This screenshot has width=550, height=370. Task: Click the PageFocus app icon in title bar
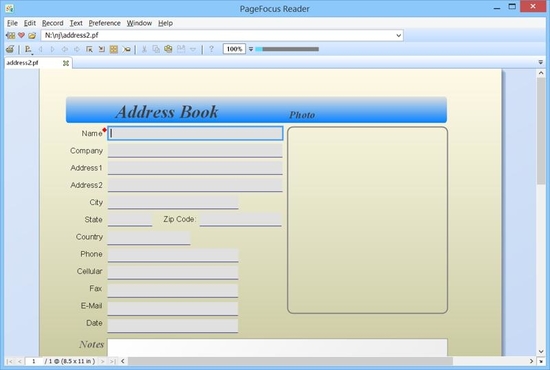[x=9, y=8]
